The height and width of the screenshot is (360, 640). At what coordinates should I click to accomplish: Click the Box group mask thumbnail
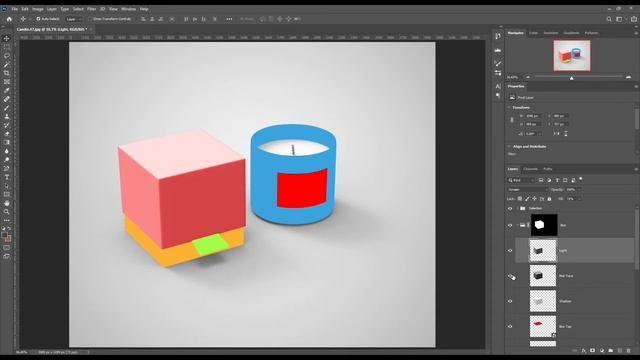[x=544, y=225]
